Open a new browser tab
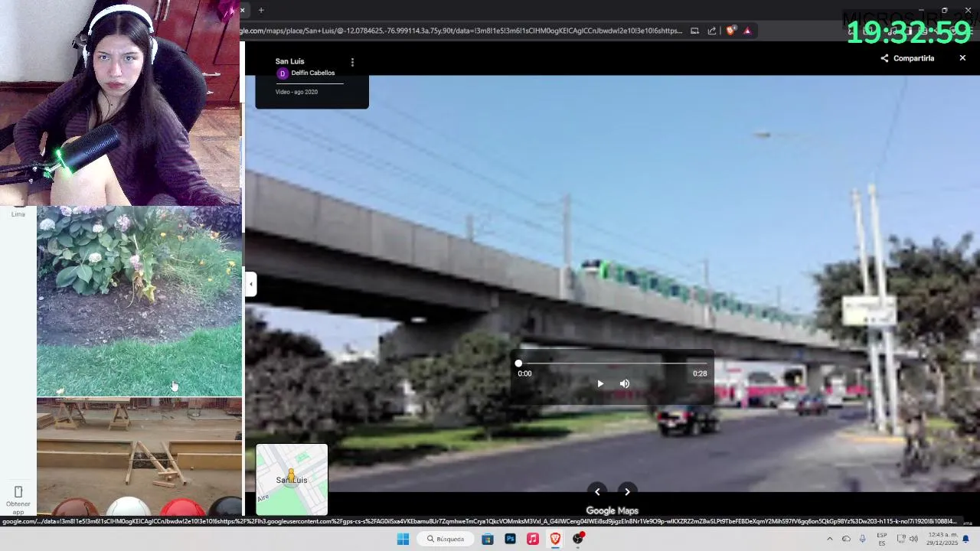The height and width of the screenshot is (551, 980). point(261,10)
